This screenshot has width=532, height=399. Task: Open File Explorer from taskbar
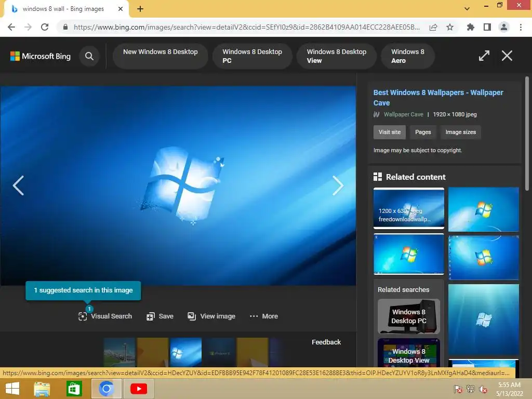tap(42, 389)
